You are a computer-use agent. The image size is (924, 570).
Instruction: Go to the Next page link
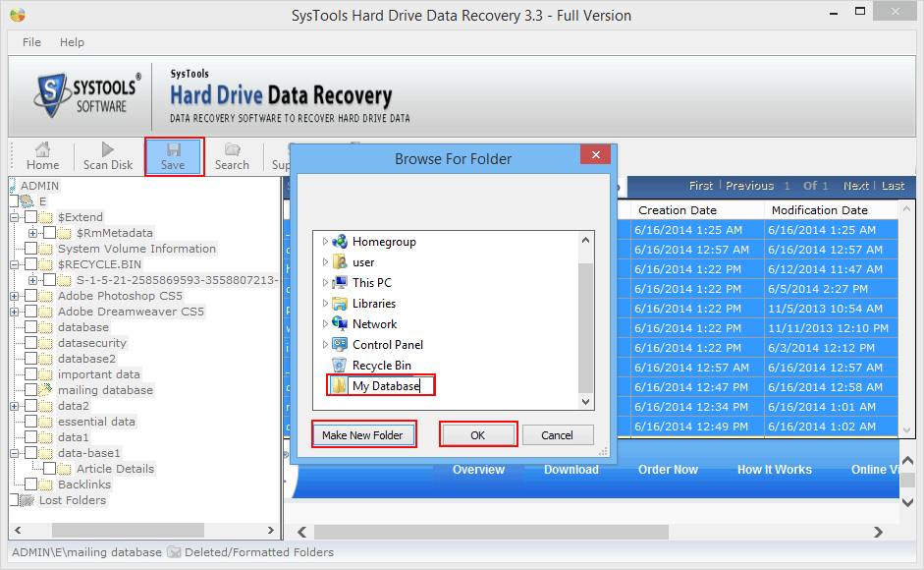855,186
